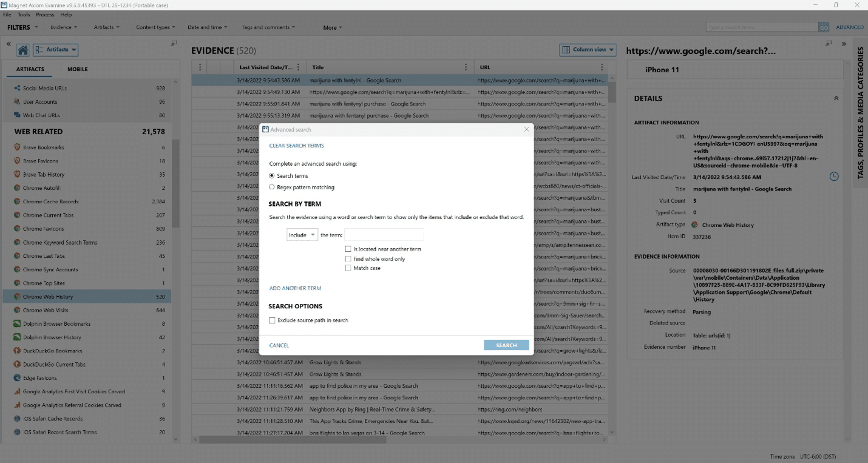Switch to the MOBILE tab
The width and height of the screenshot is (868, 463).
(76, 69)
